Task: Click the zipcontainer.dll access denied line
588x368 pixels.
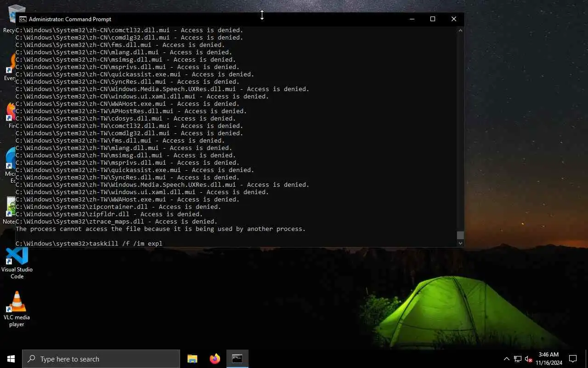Action: (x=119, y=207)
